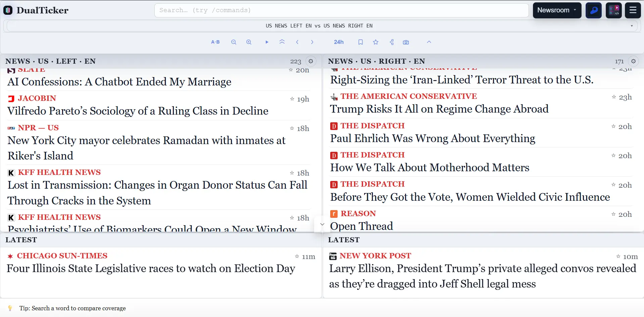644x317 pixels.
Task: Open Trump Risks It All headline
Action: pos(439,109)
